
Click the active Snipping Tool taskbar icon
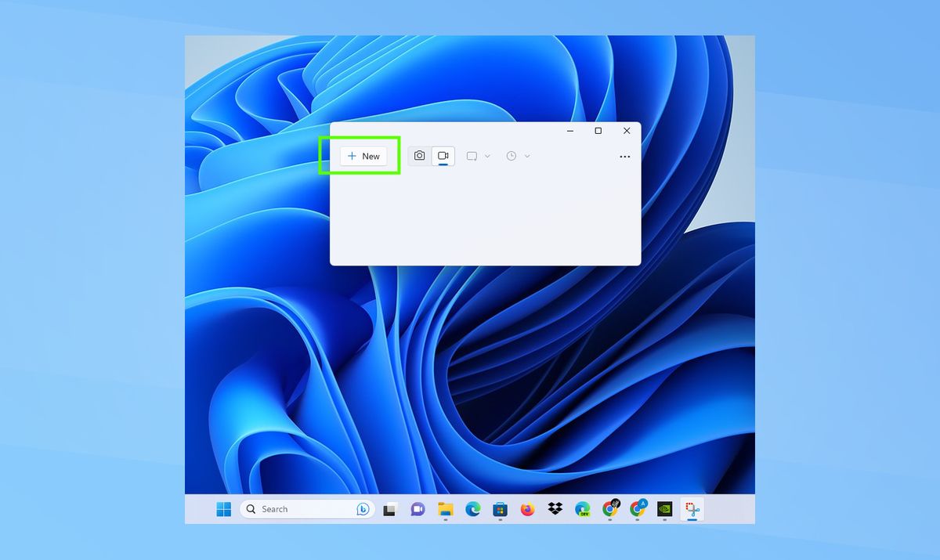(690, 509)
